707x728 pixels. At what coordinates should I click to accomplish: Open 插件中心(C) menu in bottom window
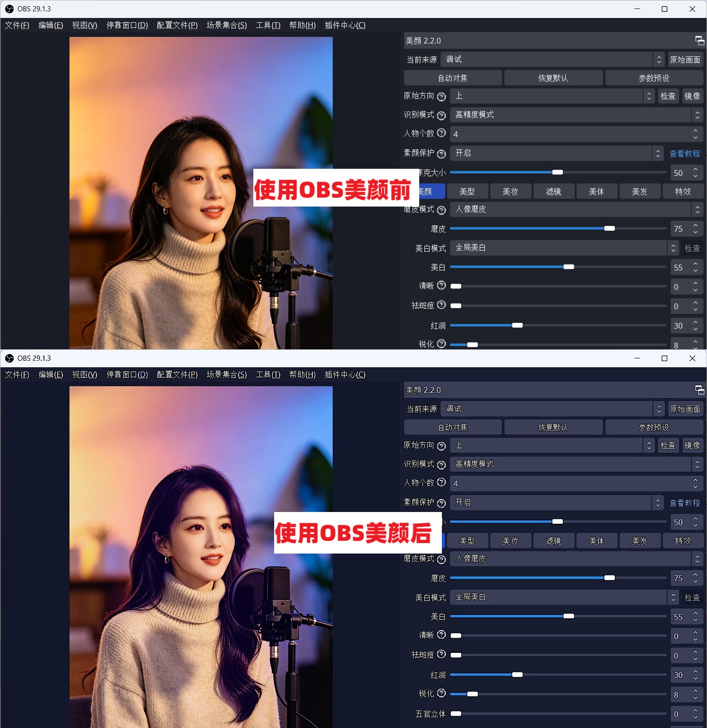click(x=345, y=375)
